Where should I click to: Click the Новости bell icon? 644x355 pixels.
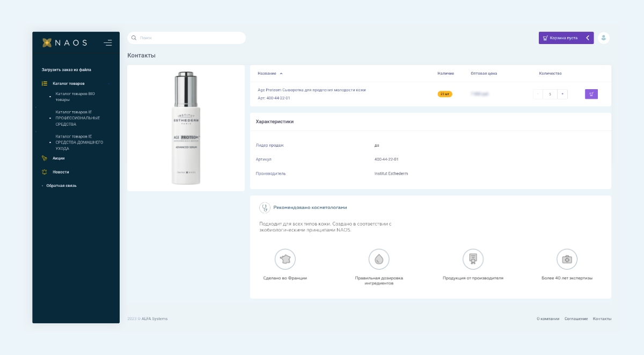(45, 172)
